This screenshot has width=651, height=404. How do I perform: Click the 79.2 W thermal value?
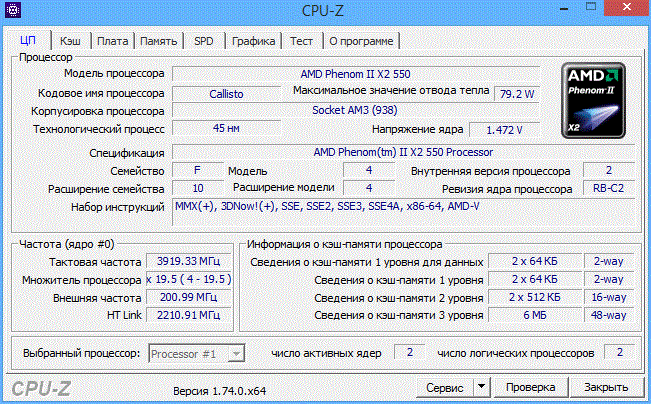click(517, 94)
